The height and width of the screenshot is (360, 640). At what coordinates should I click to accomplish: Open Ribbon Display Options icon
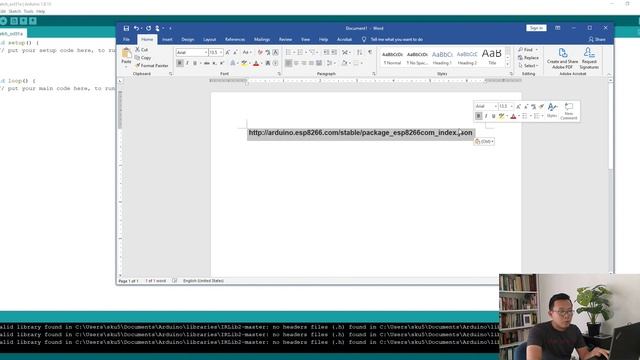(x=558, y=28)
